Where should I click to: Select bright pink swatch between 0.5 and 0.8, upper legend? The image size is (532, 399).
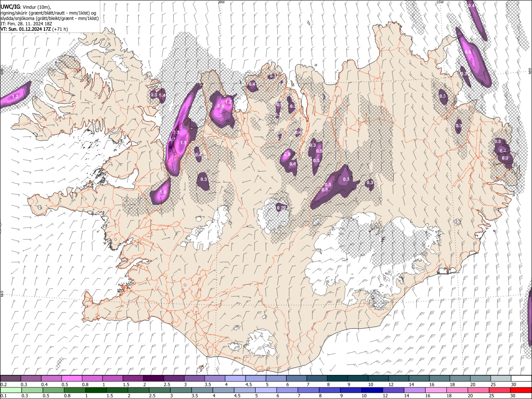[71, 379]
